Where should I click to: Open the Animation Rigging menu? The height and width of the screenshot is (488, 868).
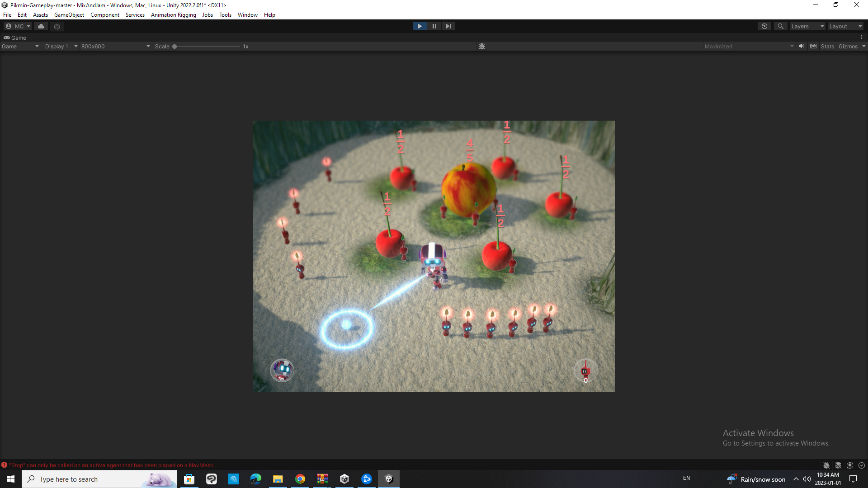point(173,15)
